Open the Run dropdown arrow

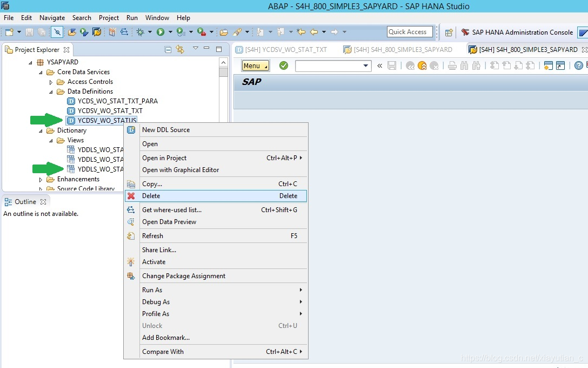click(170, 32)
